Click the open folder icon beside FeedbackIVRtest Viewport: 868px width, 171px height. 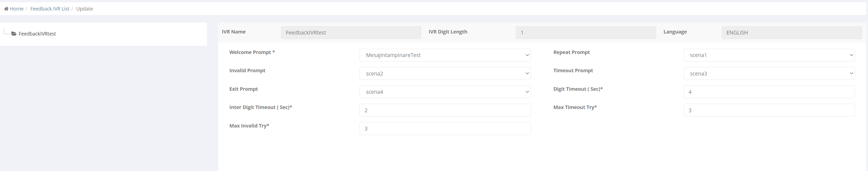(14, 34)
